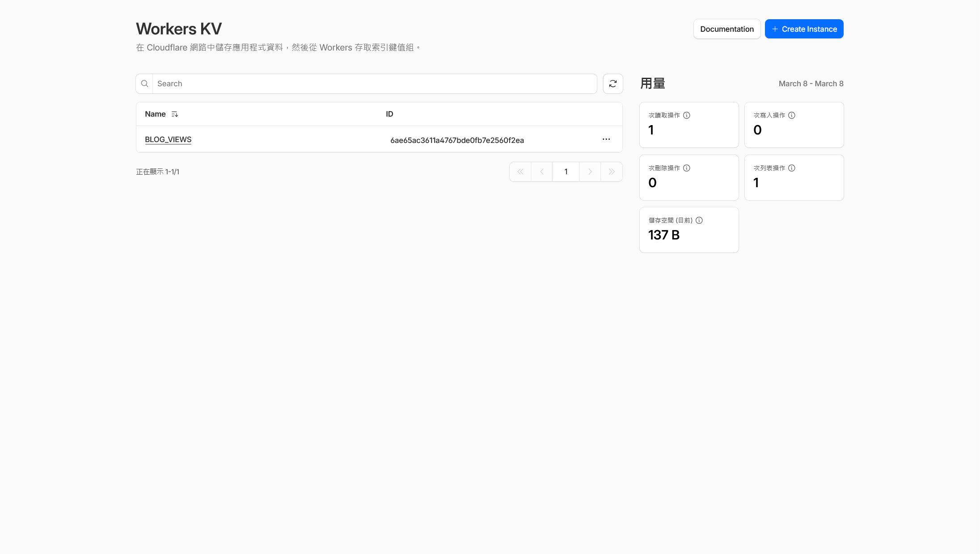Open the BLOG_VIEWS namespace link
The image size is (980, 554).
tap(168, 139)
